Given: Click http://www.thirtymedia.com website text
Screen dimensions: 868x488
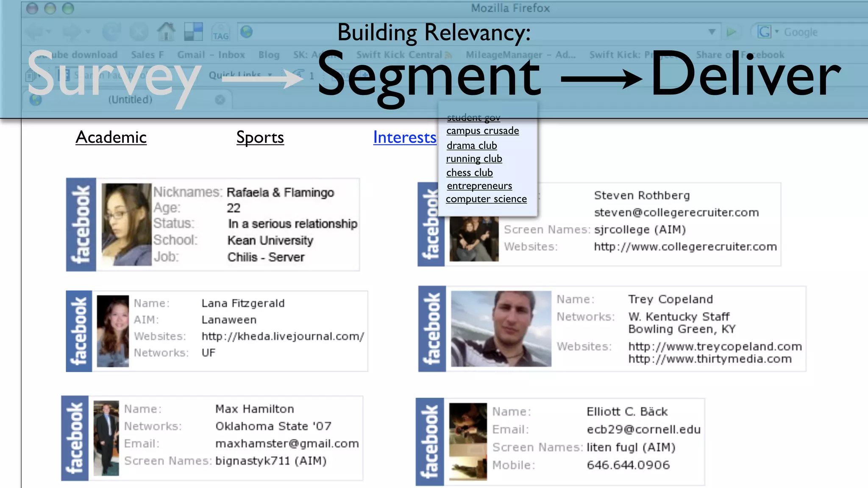Looking at the screenshot, I should pyautogui.click(x=710, y=359).
